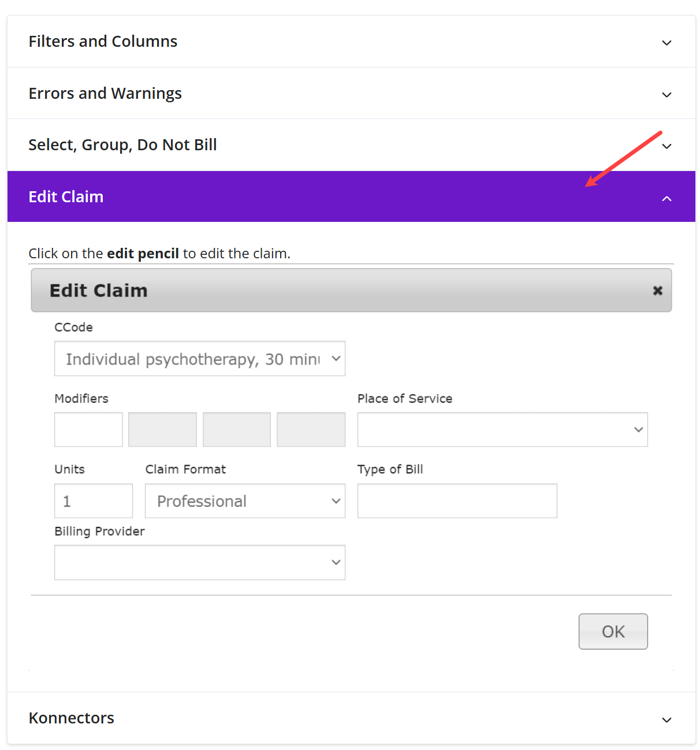The height and width of the screenshot is (750, 700).
Task: Open the CCode dropdown
Action: (x=199, y=359)
